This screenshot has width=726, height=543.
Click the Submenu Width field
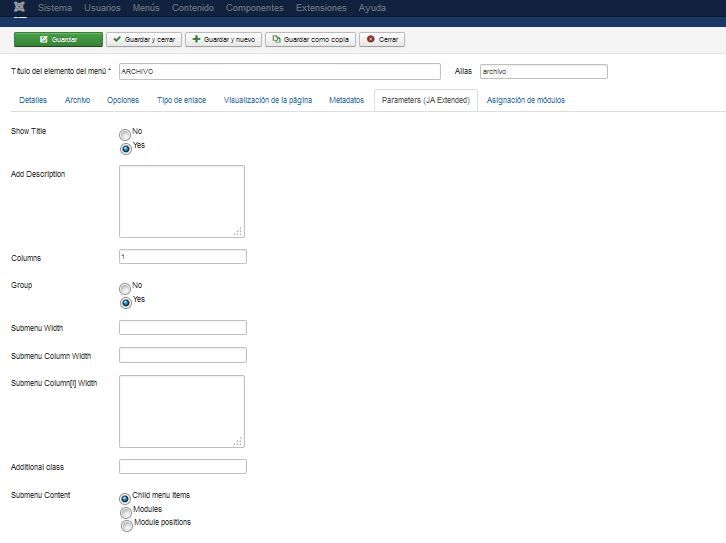(183, 328)
